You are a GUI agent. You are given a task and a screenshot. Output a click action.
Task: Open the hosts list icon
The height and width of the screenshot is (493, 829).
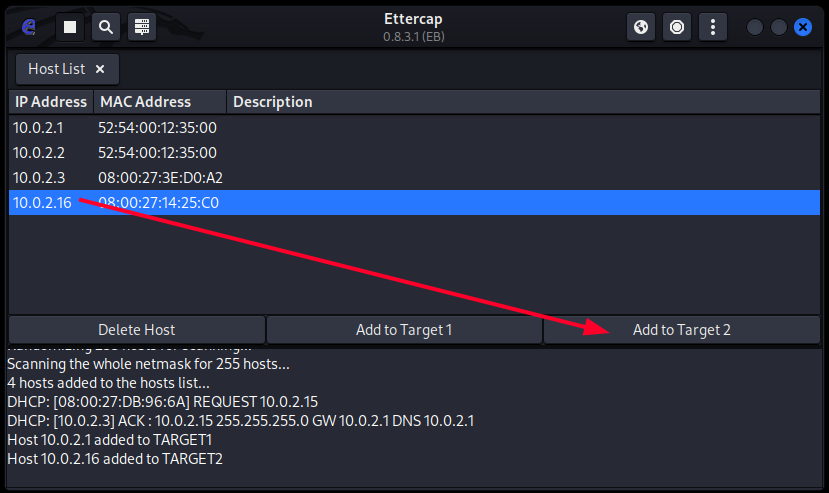tap(142, 27)
